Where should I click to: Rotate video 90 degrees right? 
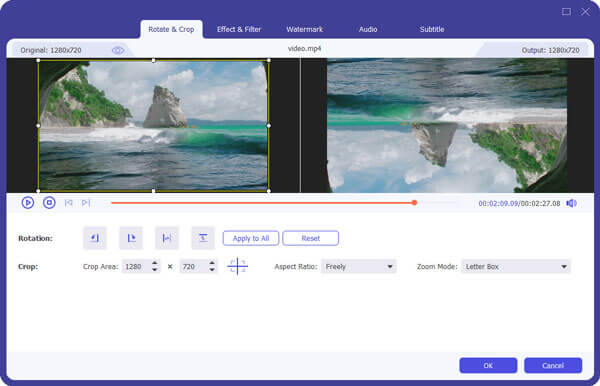(131, 238)
